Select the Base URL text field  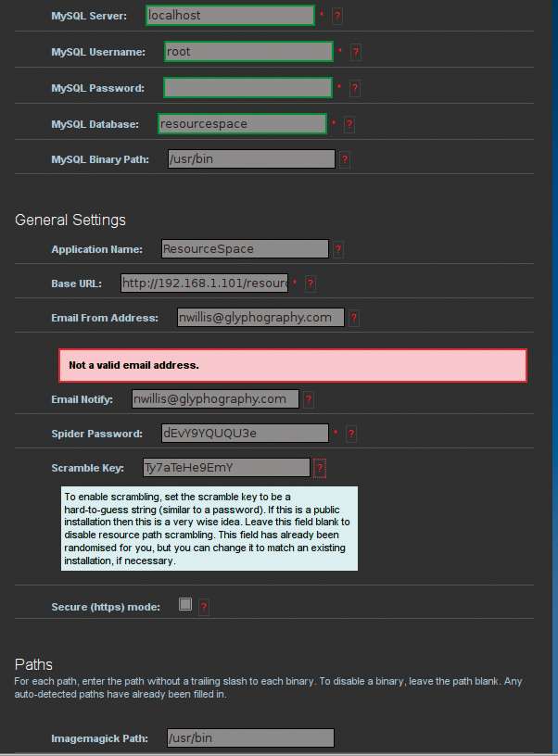[x=205, y=283]
